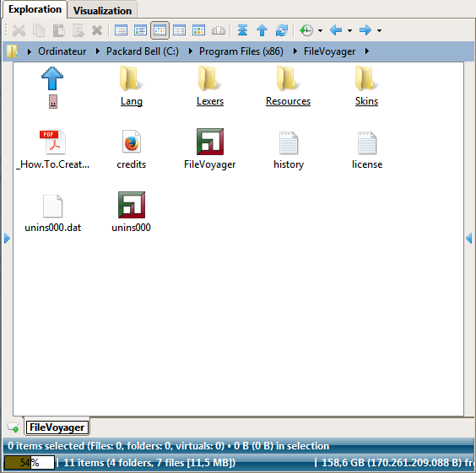Open the history clock dropdown arrow
Viewport: 476px width, 473px height.
coord(320,30)
